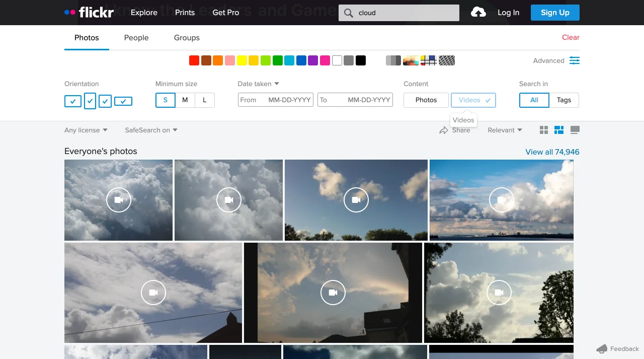Click the search magnifying glass
Viewport: 644px width, 359px height.
(348, 13)
